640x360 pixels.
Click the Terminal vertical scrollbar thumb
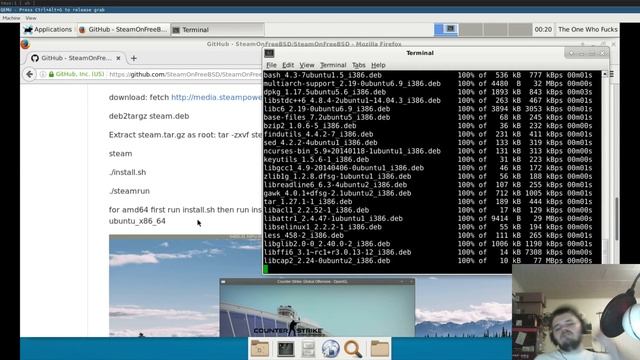605,250
